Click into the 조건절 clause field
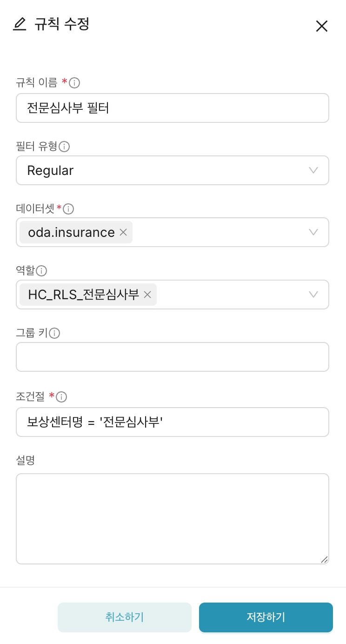346x644 pixels. tap(173, 422)
